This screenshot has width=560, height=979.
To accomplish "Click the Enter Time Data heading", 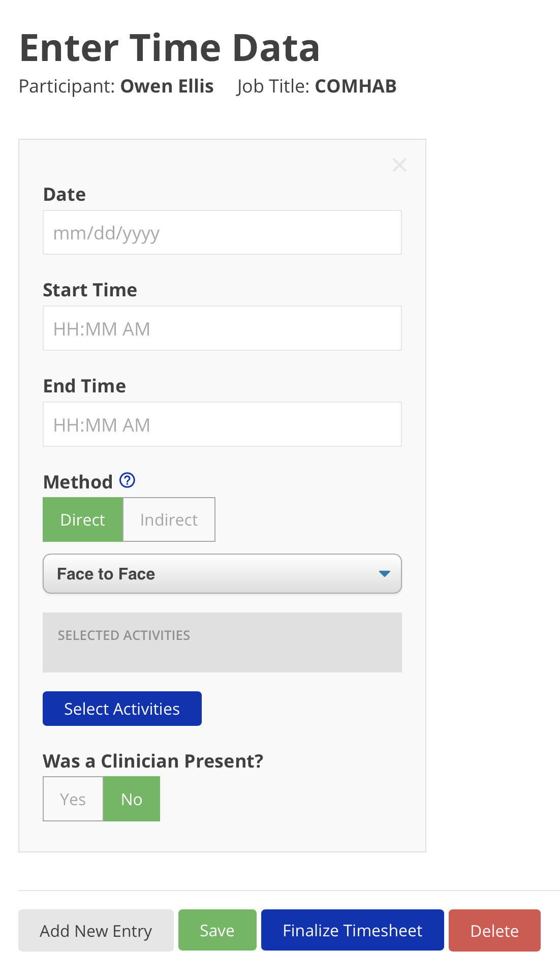I will (170, 48).
